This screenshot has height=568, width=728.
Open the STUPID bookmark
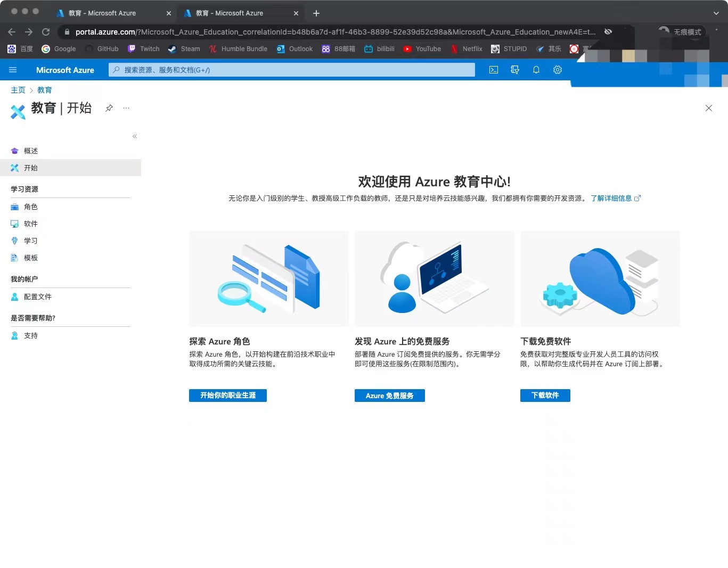(x=509, y=49)
